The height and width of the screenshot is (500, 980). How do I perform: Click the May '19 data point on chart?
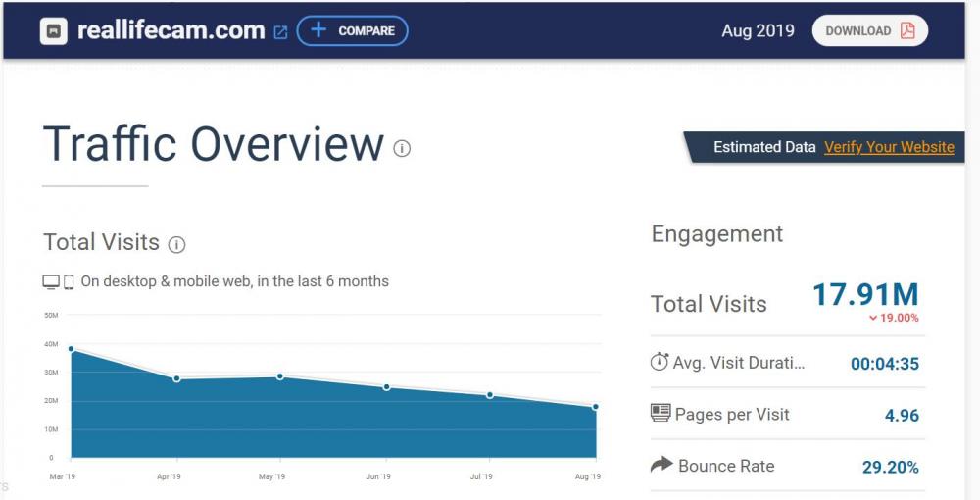point(280,376)
